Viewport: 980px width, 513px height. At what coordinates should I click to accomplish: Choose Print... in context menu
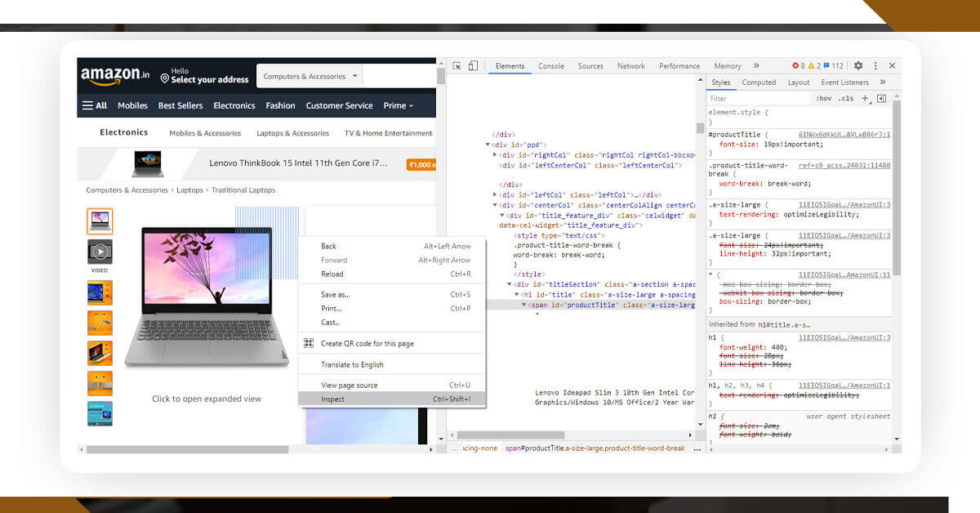392,309
